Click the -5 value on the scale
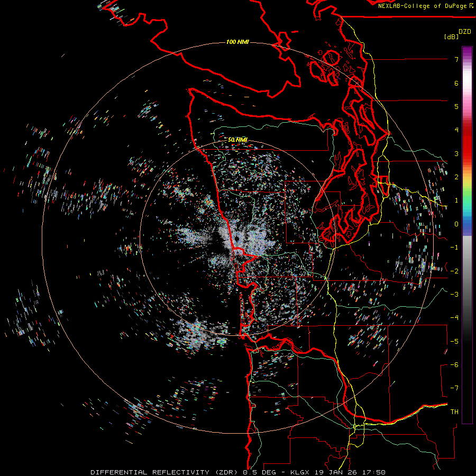The height and width of the screenshot is (476, 476). [x=454, y=342]
